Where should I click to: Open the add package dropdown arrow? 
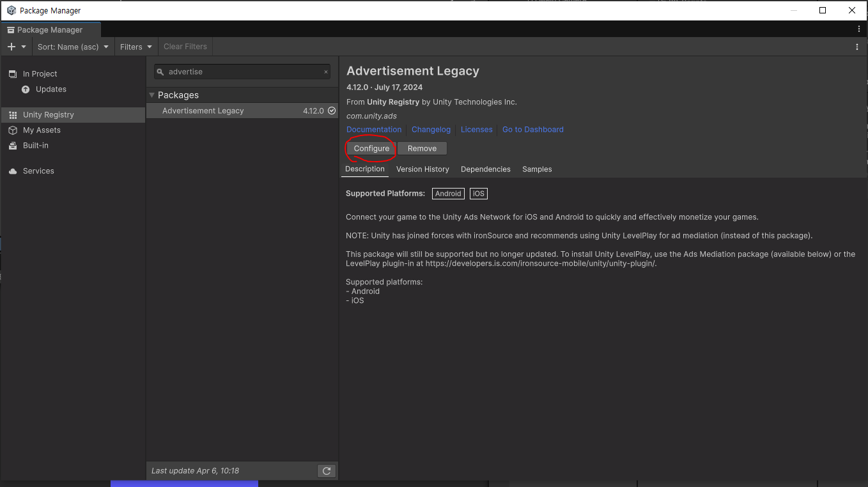[x=24, y=47]
